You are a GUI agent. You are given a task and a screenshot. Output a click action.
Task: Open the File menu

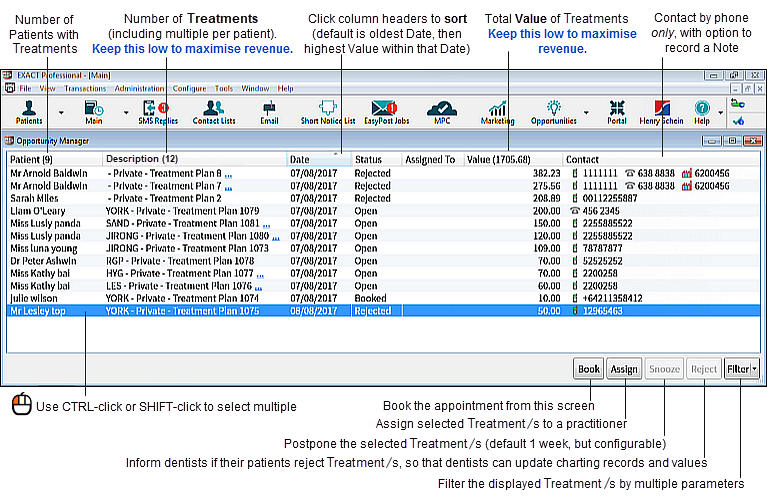(25, 89)
